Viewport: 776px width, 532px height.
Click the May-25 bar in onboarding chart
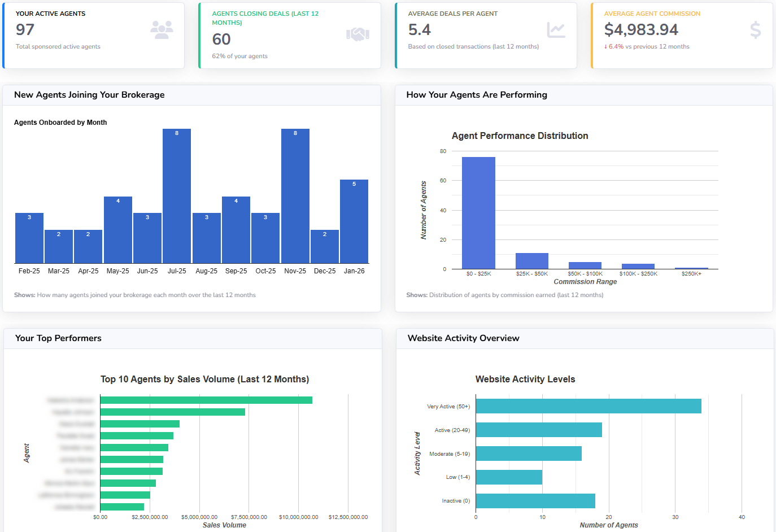[x=117, y=230]
